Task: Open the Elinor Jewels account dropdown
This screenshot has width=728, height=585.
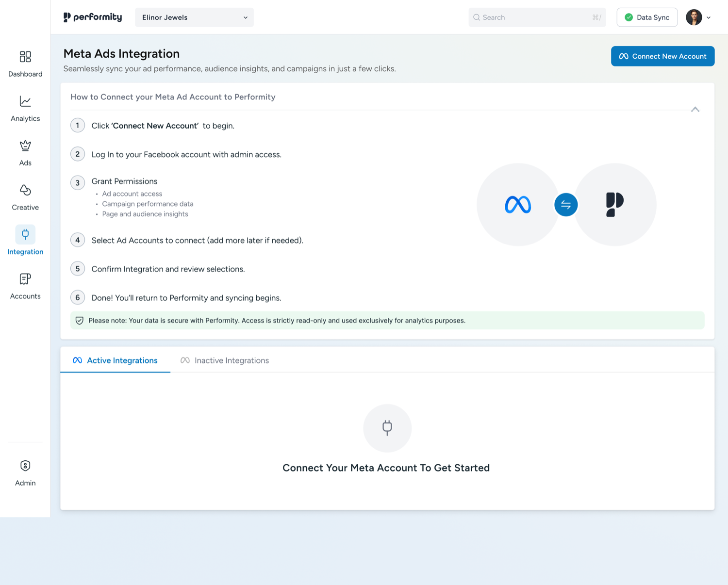Action: (x=194, y=17)
